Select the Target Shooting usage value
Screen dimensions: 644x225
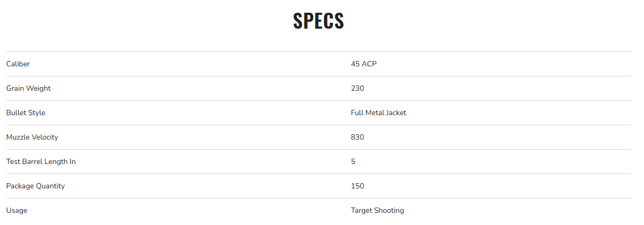tap(377, 211)
